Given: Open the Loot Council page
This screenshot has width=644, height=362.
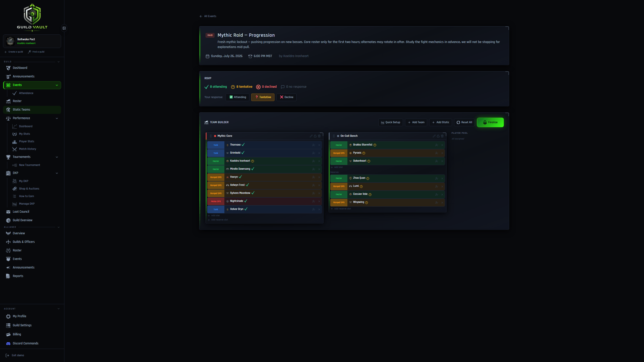Looking at the screenshot, I should pos(21,212).
